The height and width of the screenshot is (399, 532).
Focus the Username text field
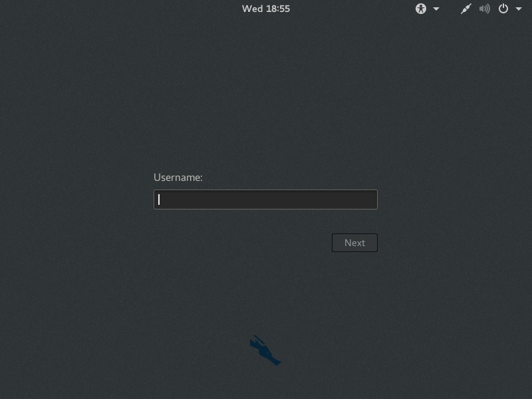click(265, 199)
